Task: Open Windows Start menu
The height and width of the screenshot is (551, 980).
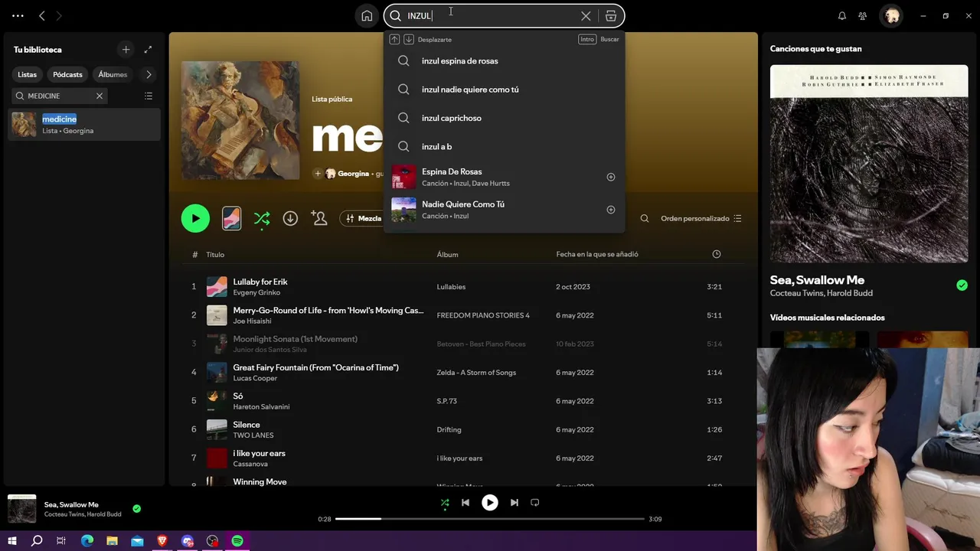Action: (12, 541)
